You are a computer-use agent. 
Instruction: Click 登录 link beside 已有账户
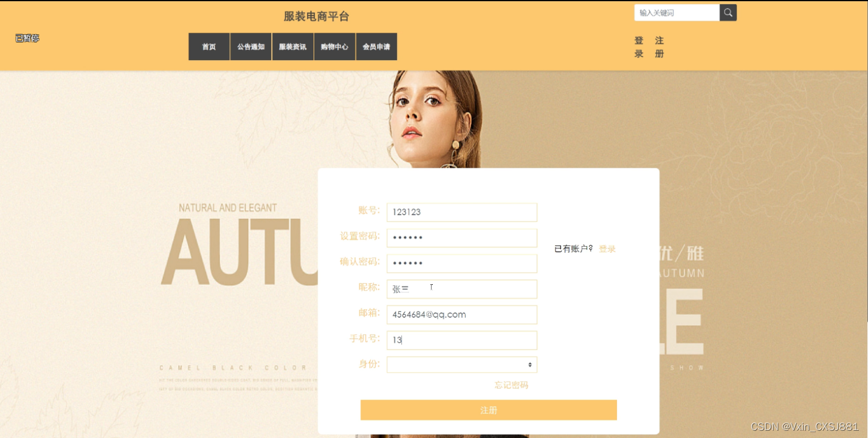click(x=607, y=249)
